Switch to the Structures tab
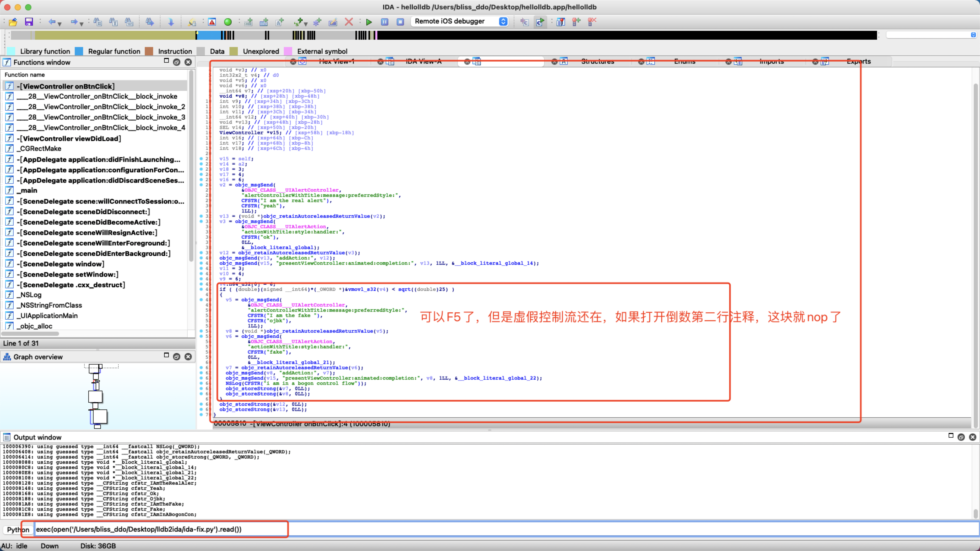Viewport: 980px width, 551px height. pos(597,62)
